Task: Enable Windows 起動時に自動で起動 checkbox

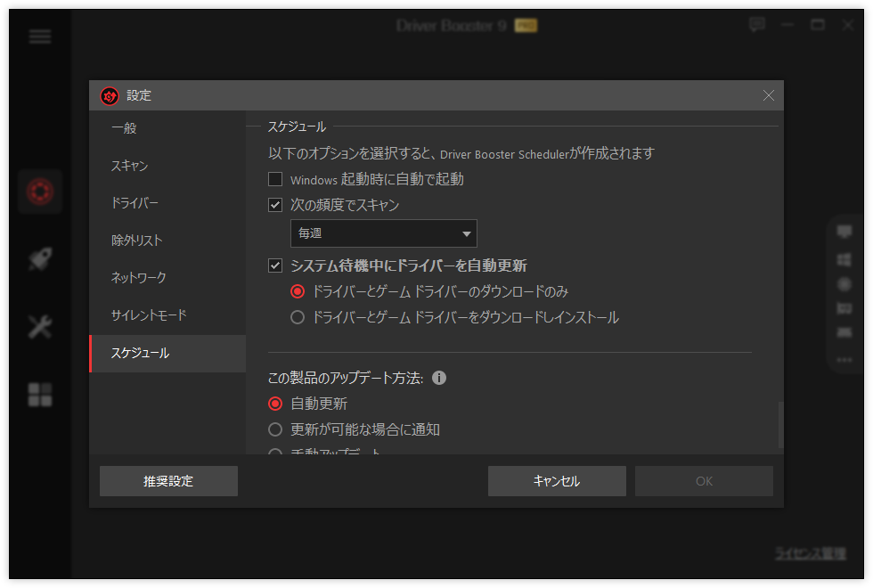Action: click(x=275, y=179)
